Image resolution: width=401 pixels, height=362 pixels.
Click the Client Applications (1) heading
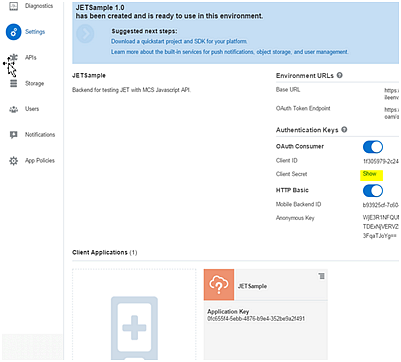coord(105,252)
